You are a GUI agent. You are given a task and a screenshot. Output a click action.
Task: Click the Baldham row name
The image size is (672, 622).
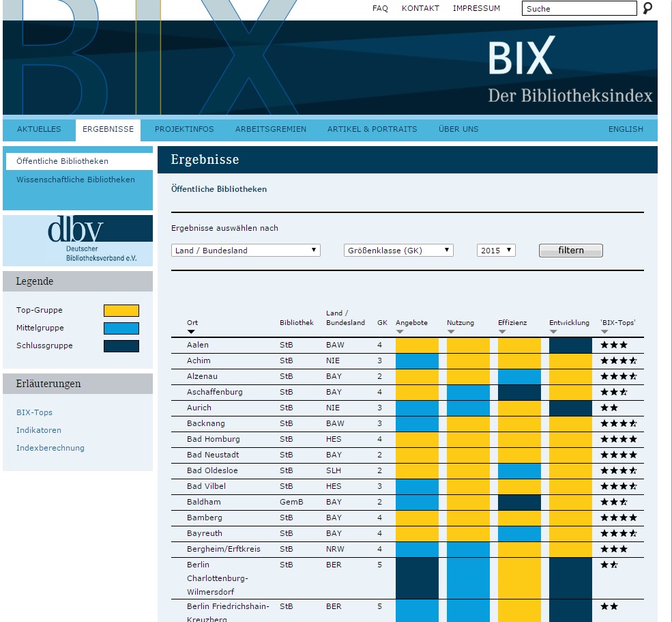tap(203, 502)
